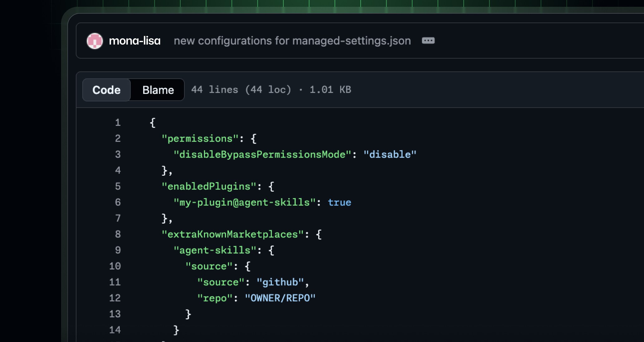Click "my-plugin@agent-skills" key
644x342 pixels.
point(245,202)
